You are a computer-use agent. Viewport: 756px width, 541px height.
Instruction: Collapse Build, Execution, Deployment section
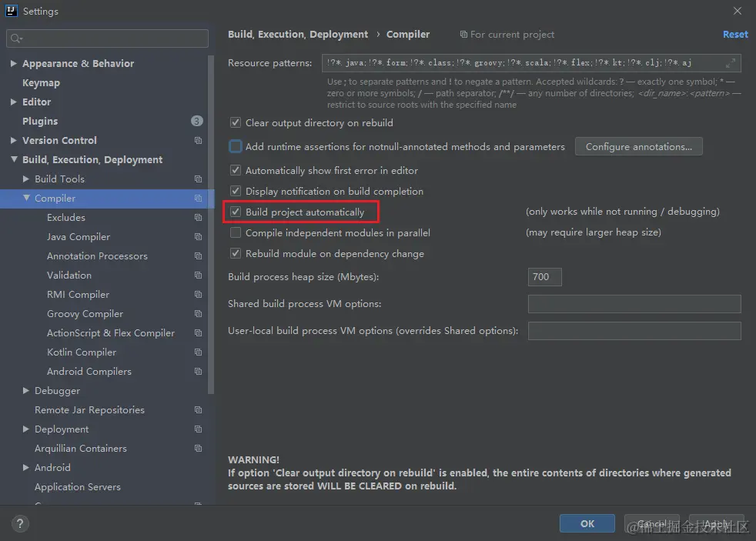point(14,159)
